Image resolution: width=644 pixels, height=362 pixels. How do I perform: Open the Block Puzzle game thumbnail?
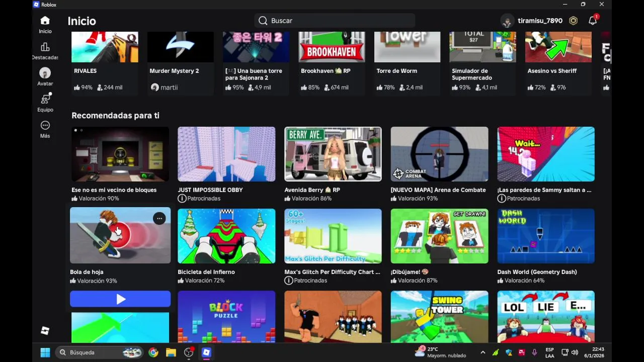coord(226,317)
